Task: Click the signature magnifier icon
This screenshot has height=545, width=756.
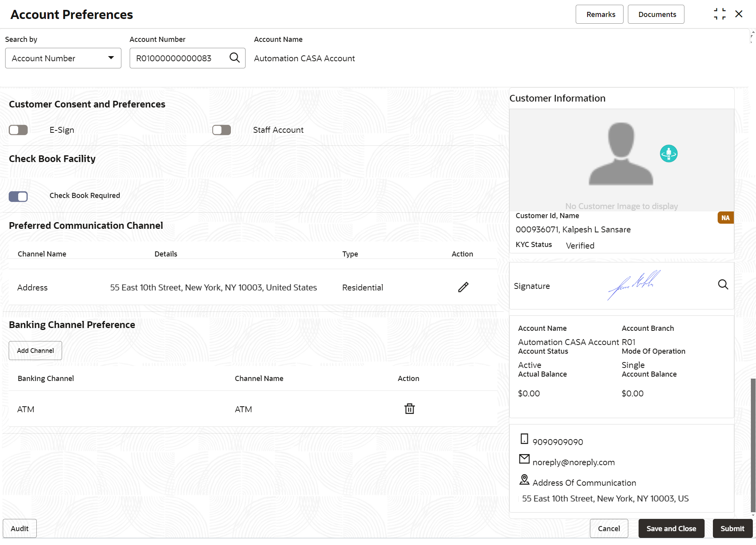Action: 723,285
